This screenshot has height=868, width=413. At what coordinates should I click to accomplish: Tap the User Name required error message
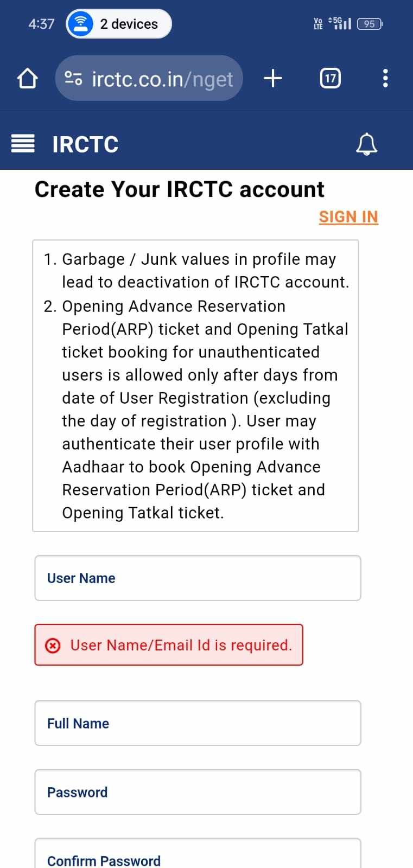[181, 645]
